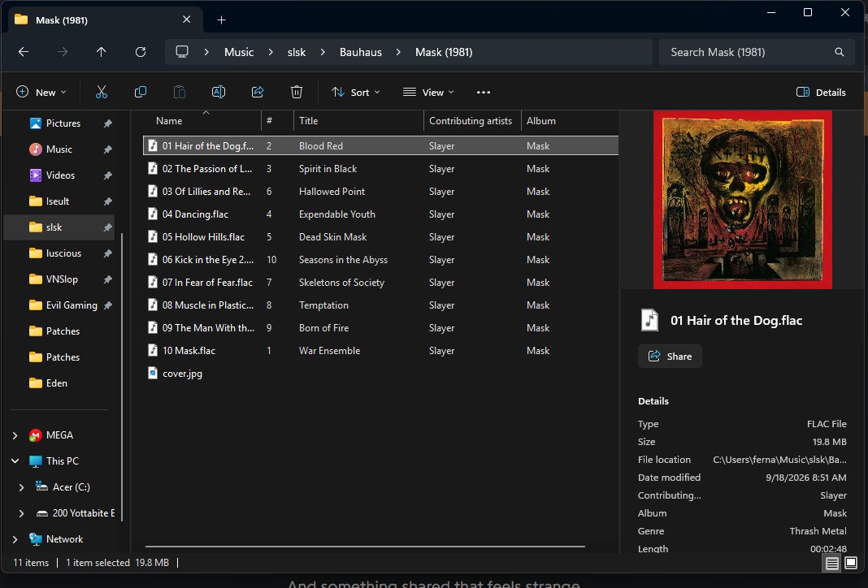Image resolution: width=868 pixels, height=588 pixels.
Task: Open the Pictures quick access folder
Action: tap(62, 123)
